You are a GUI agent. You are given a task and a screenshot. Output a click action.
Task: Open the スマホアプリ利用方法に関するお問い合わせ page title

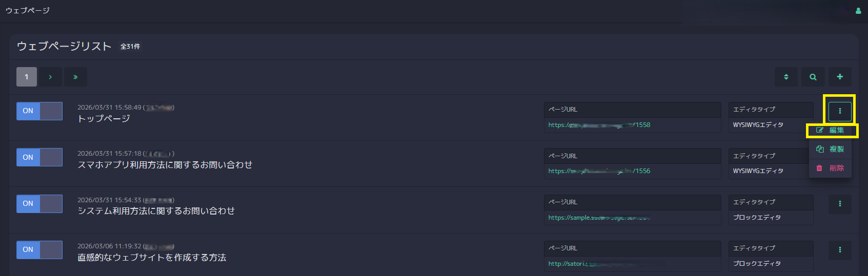[x=165, y=165]
